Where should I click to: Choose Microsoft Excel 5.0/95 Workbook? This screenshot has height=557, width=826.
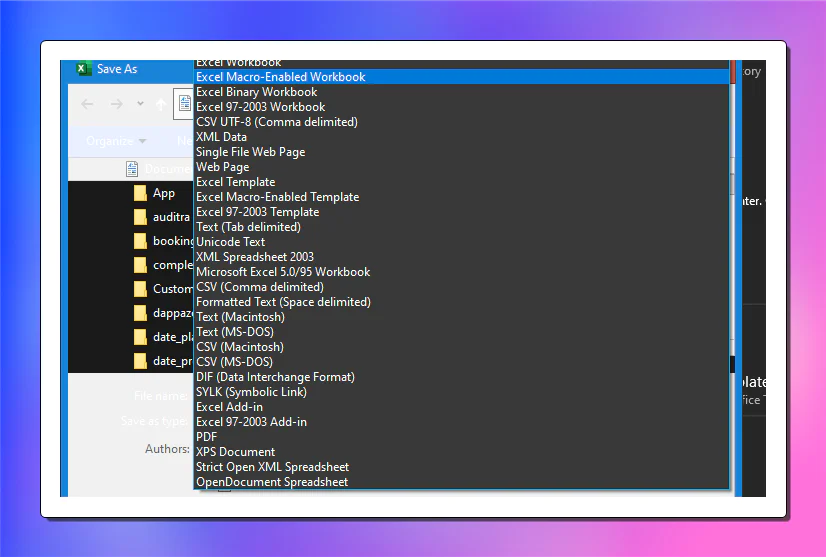[461, 272]
